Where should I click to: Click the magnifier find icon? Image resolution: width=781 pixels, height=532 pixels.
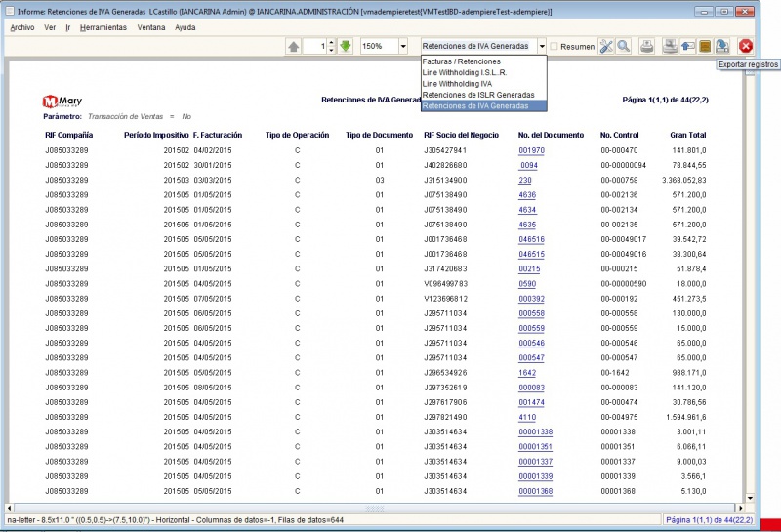[623, 46]
